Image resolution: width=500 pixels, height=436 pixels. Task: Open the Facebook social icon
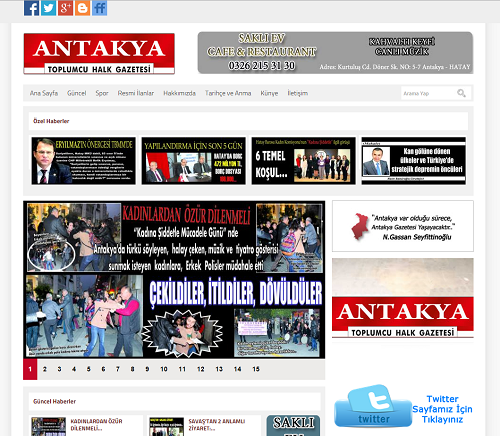coord(32,8)
